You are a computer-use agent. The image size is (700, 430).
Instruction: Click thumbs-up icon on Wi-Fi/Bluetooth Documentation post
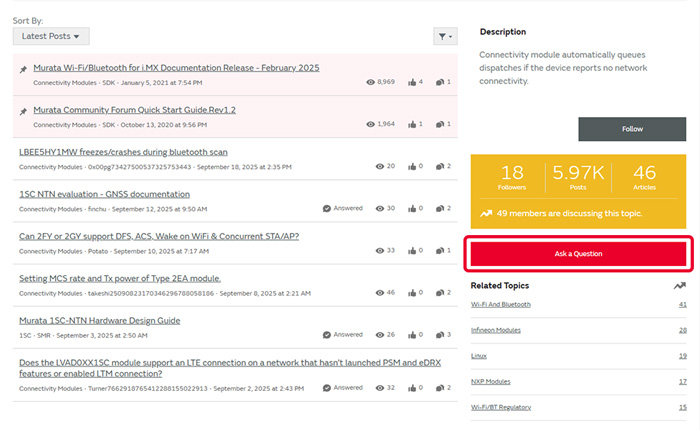pyautogui.click(x=410, y=82)
